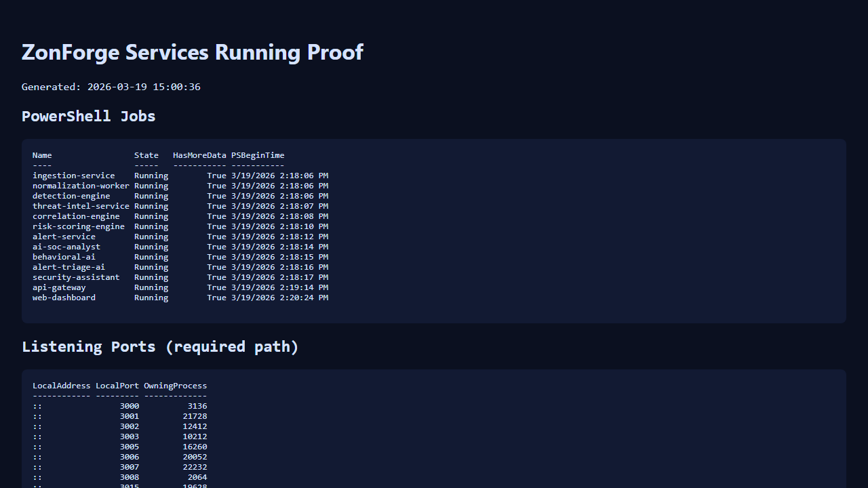This screenshot has height=488, width=868.
Task: Click owning process 12412
Action: (195, 426)
